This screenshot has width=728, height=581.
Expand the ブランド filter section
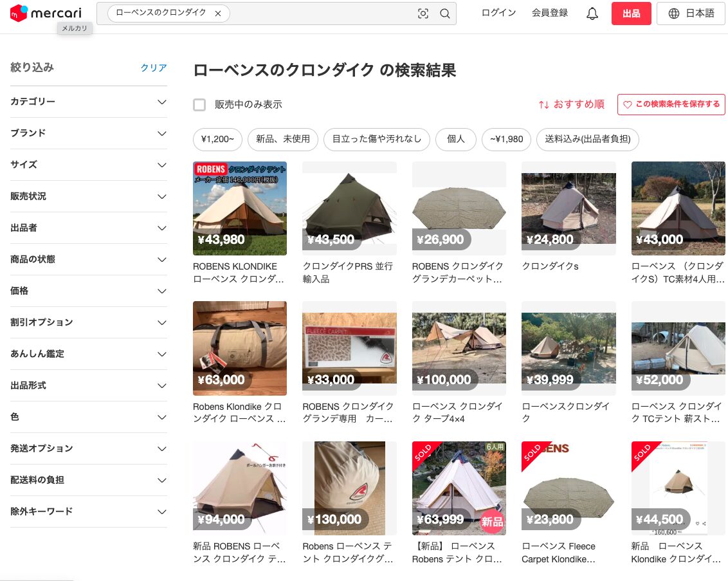pos(89,133)
